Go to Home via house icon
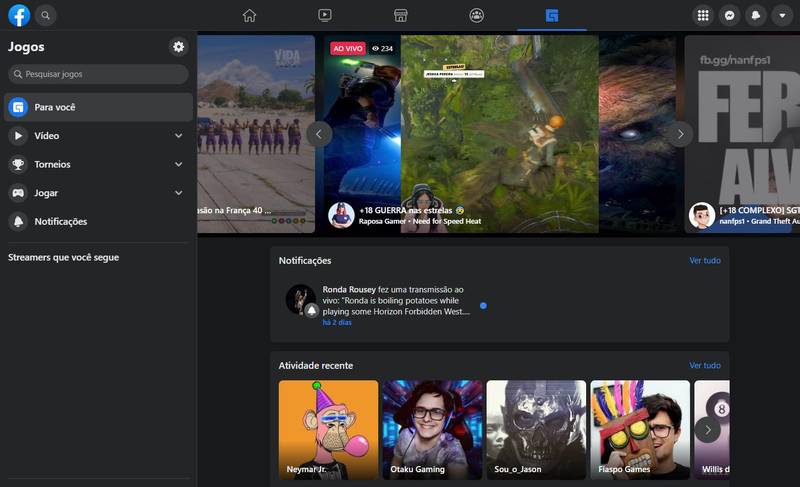800x487 pixels. (x=249, y=15)
